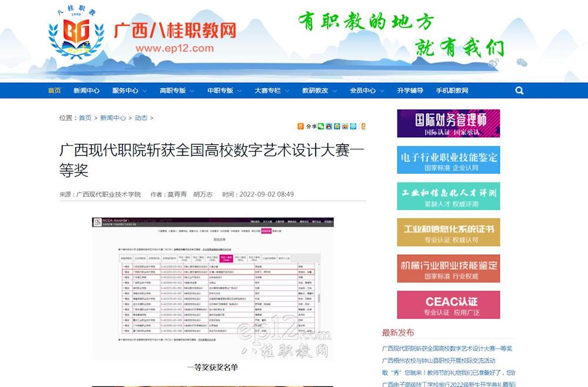Expand the 会员中心 dropdown menu
The image size is (588, 387).
(366, 90)
